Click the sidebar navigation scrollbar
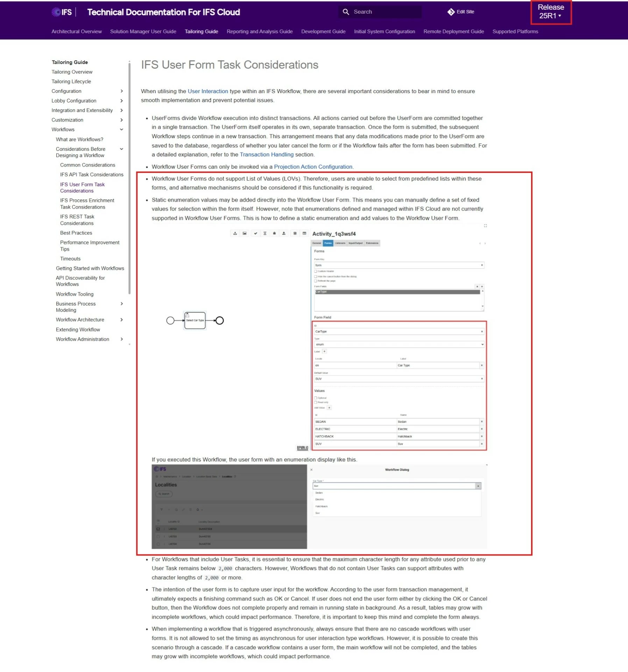628x672 pixels. [129, 178]
